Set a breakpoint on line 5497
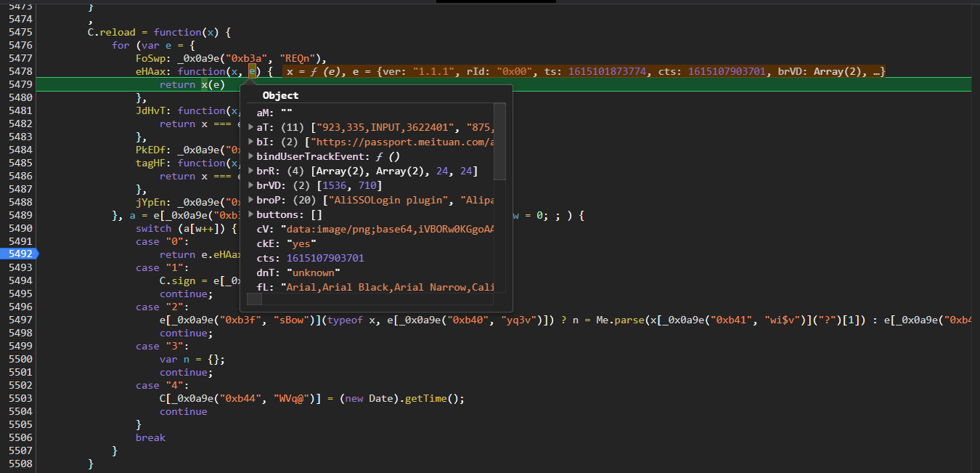Image resolution: width=980 pixels, height=473 pixels. [x=20, y=320]
